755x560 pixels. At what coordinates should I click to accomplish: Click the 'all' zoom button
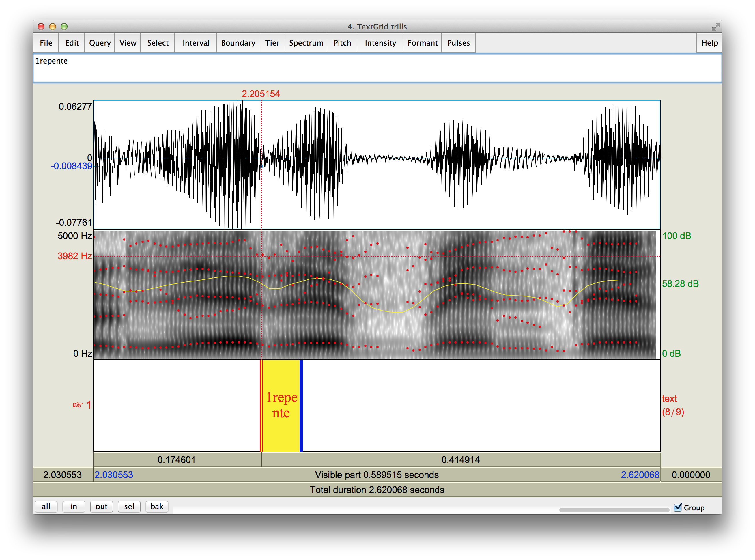point(46,506)
